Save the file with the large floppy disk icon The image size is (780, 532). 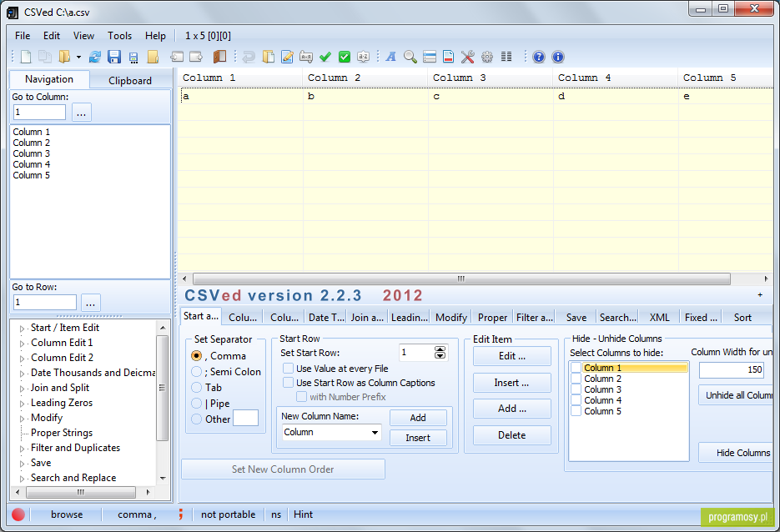coord(114,57)
